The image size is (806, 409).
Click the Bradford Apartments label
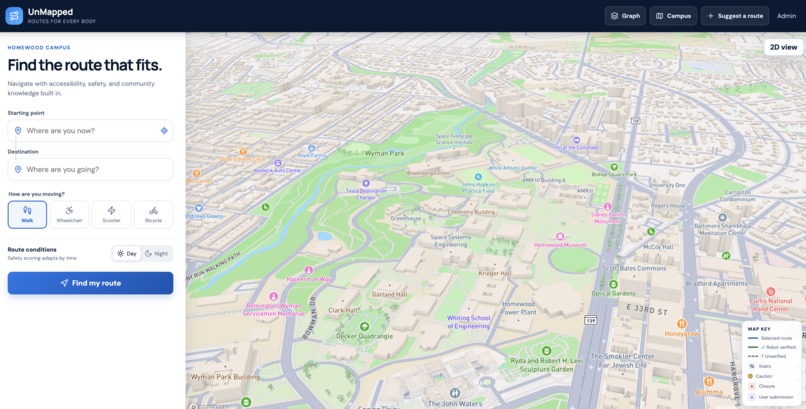point(717,284)
